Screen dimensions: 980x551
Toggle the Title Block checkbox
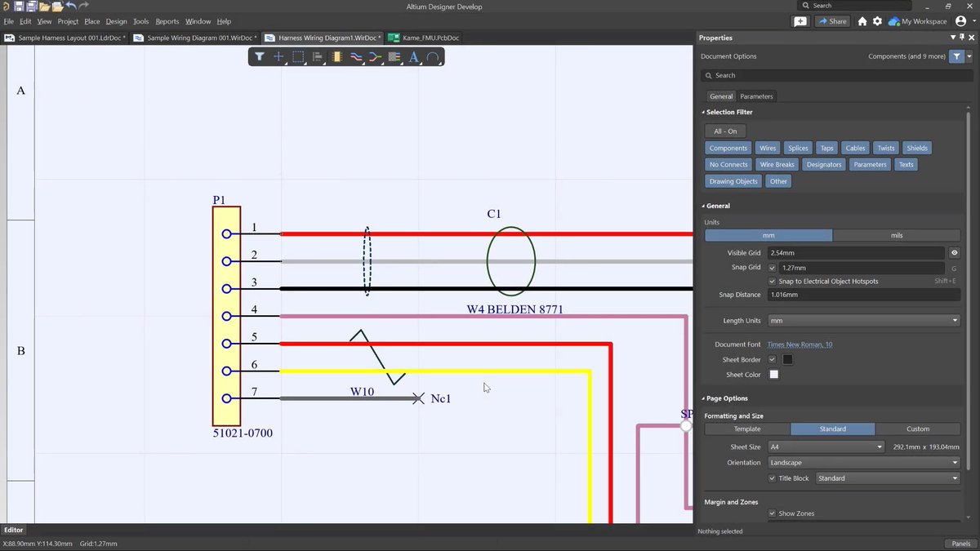coord(773,478)
